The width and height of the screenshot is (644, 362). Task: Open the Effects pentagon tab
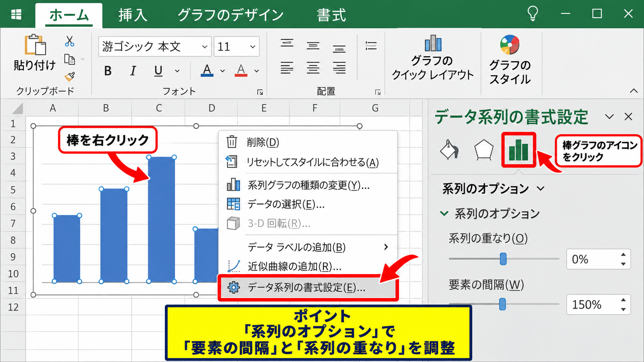[x=484, y=150]
